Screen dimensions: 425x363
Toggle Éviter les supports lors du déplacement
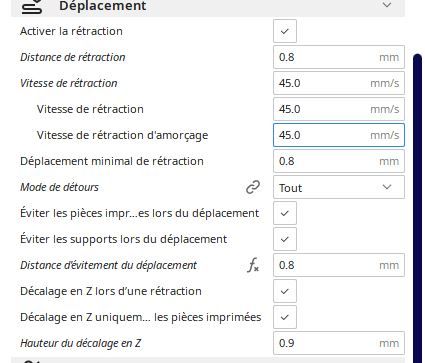tap(285, 239)
